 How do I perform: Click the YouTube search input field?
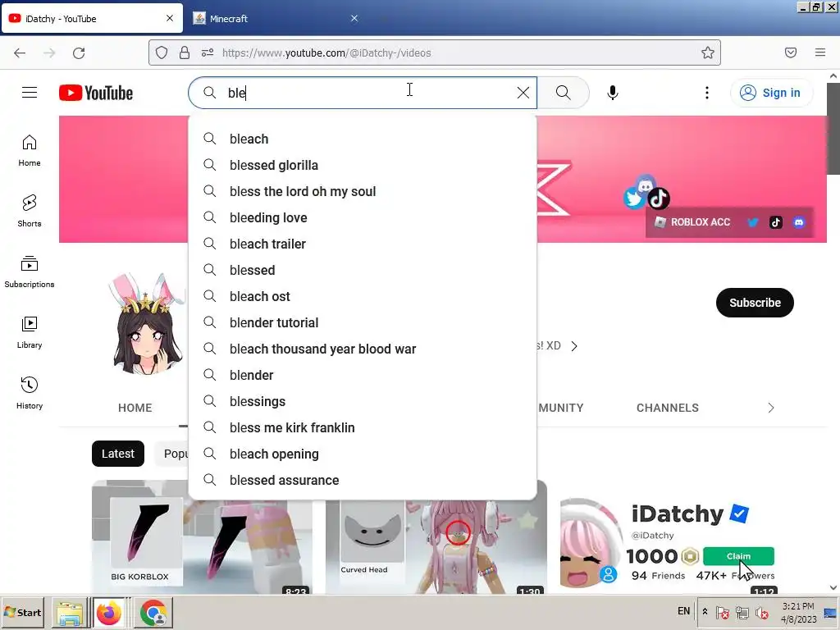(363, 93)
